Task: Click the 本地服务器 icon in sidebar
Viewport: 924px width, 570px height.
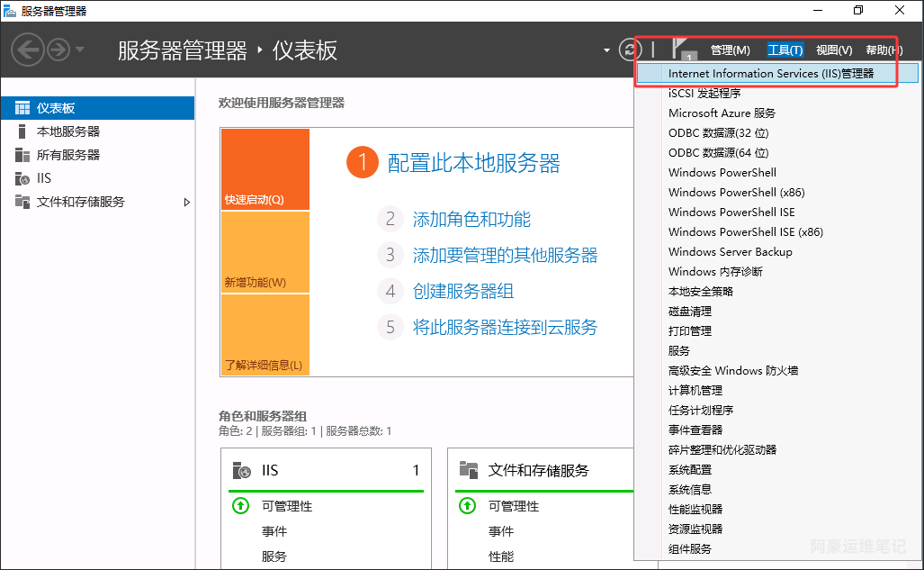Action: pos(22,131)
